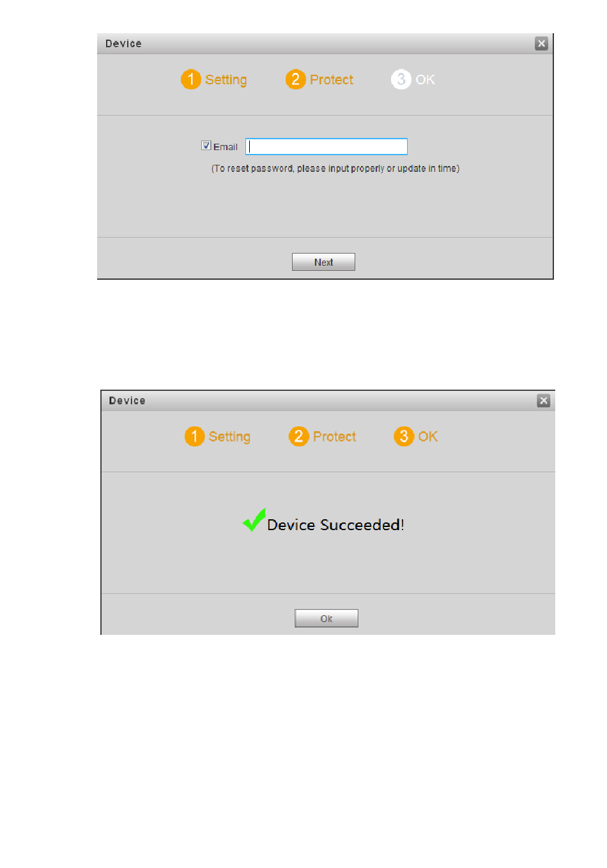Close the lower Device Succeeded dialog

click(544, 400)
